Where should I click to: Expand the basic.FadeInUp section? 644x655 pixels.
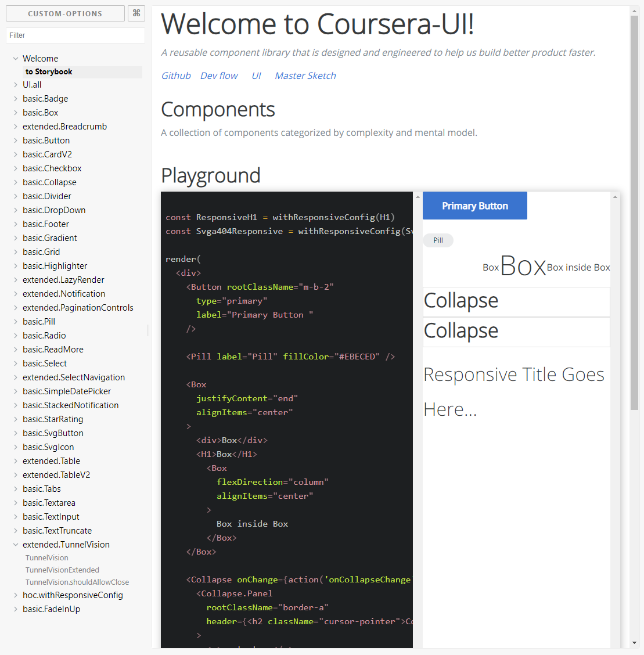(51, 609)
